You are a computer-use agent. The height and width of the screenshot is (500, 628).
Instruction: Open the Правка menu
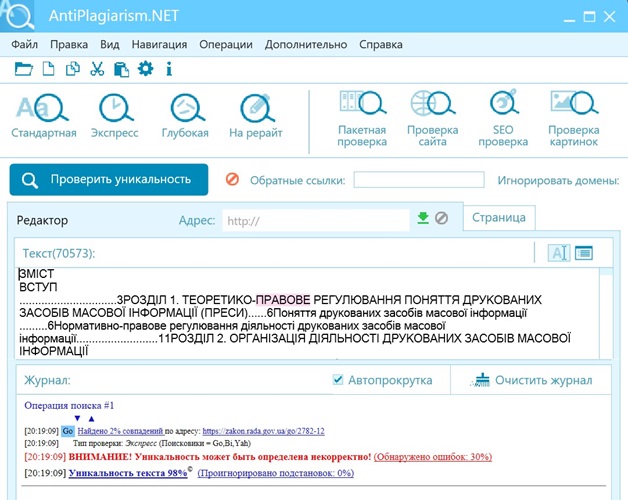69,44
